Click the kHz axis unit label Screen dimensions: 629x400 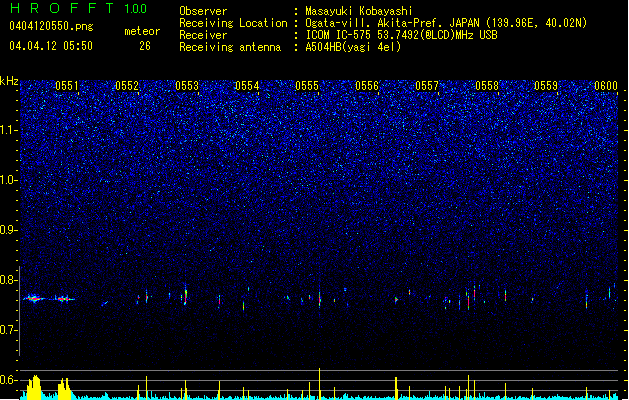click(x=9, y=81)
